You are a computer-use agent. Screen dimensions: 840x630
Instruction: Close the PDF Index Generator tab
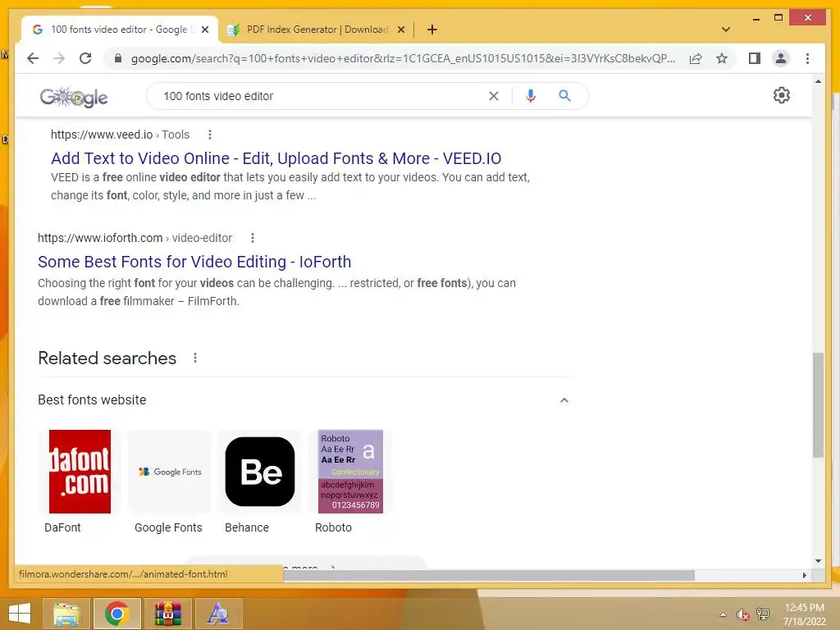400,30
